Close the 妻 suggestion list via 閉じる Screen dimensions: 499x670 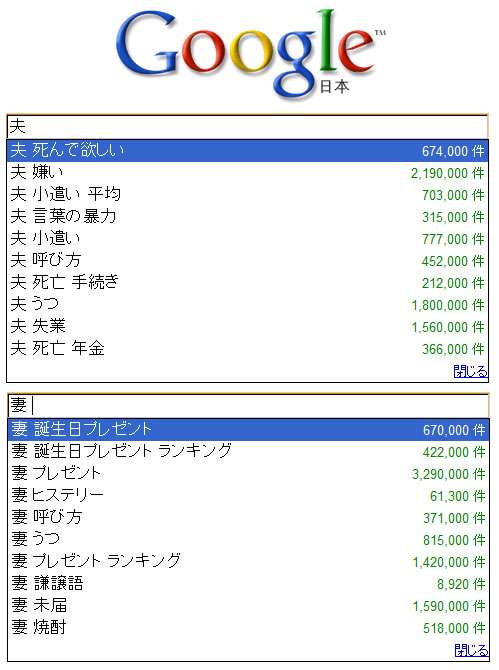pos(471,650)
